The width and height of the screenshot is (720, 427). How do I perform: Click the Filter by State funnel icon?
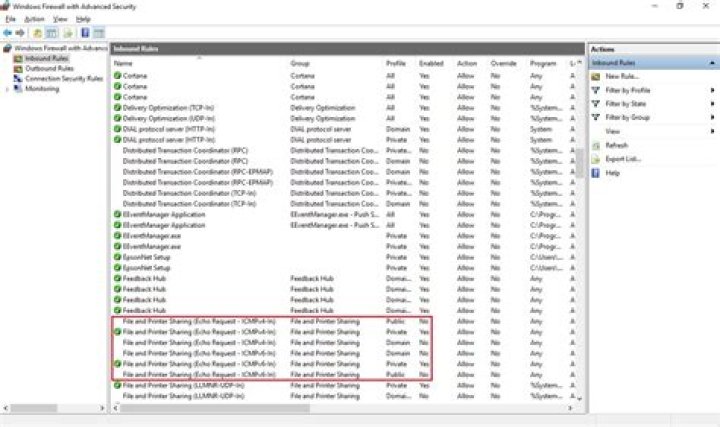click(596, 104)
